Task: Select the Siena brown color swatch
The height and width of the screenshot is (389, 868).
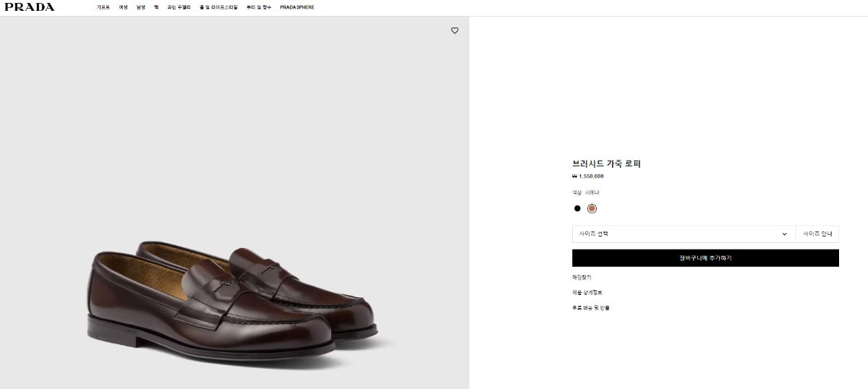Action: coord(592,208)
